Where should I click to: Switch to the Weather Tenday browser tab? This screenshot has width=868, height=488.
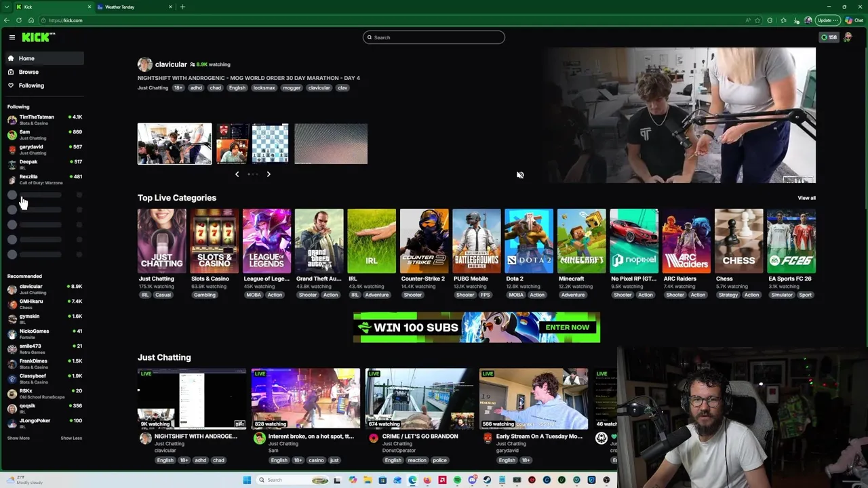click(x=134, y=7)
